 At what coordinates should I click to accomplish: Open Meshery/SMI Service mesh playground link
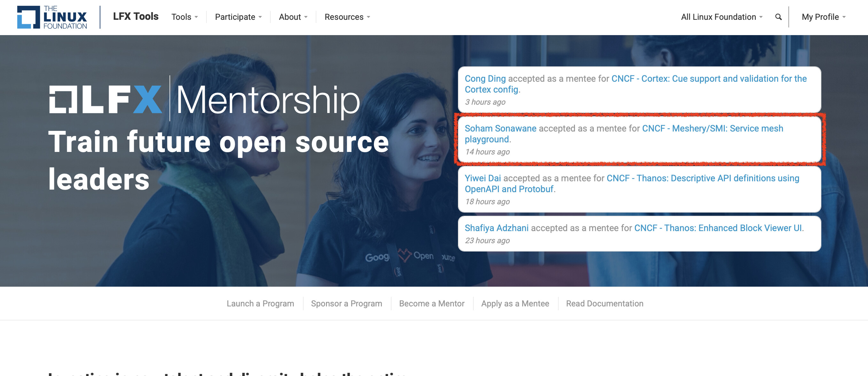tap(624, 134)
